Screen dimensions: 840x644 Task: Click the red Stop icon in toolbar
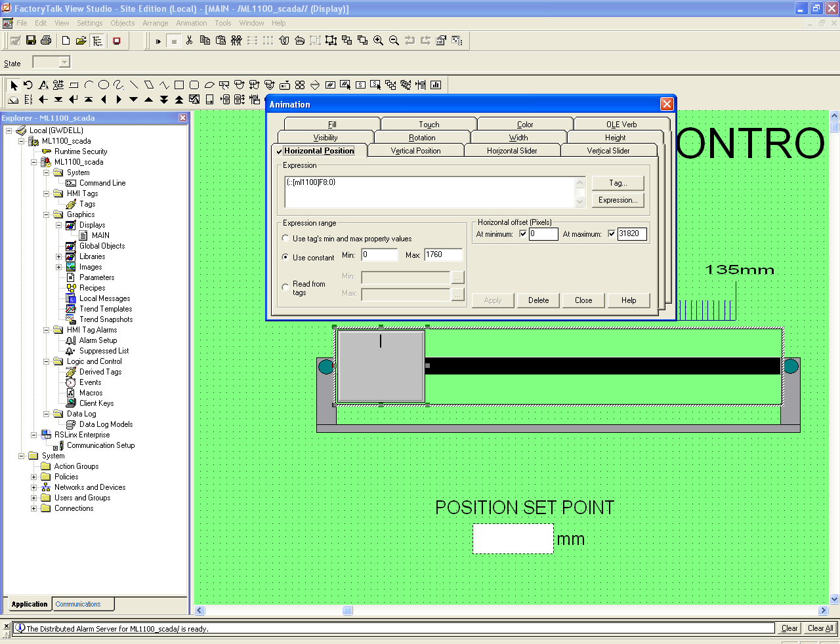coord(117,41)
